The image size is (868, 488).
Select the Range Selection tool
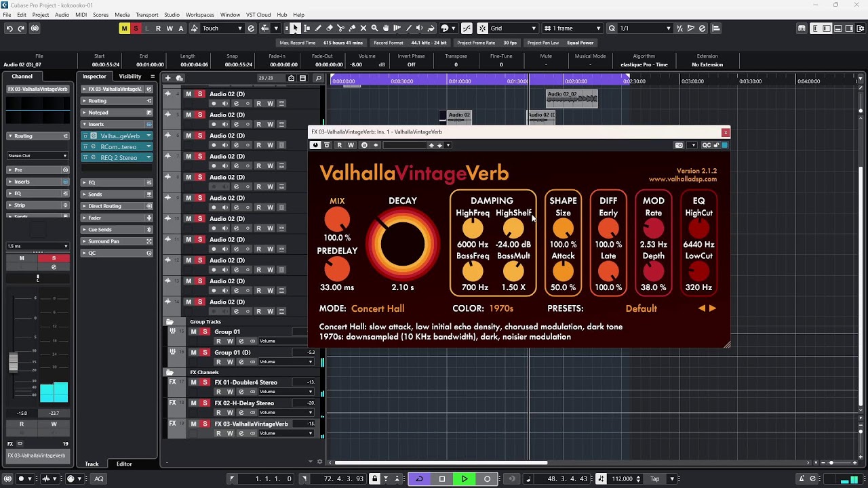(x=307, y=28)
